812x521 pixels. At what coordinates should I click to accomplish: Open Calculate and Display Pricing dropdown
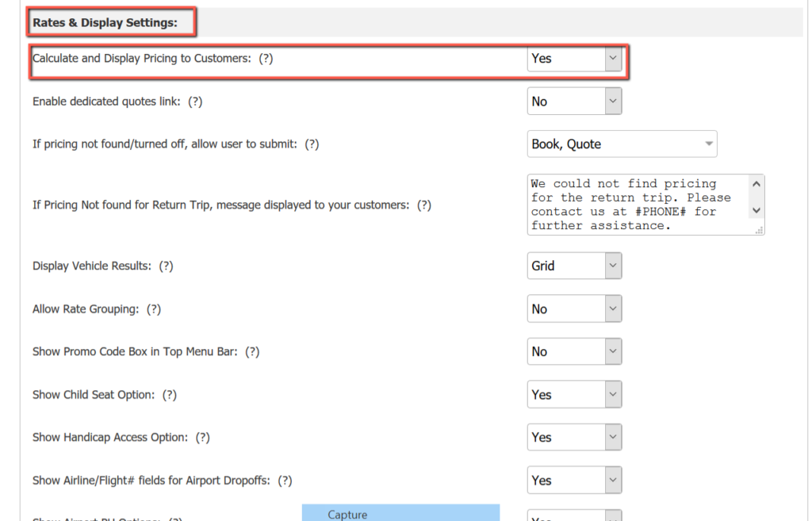[x=574, y=59]
